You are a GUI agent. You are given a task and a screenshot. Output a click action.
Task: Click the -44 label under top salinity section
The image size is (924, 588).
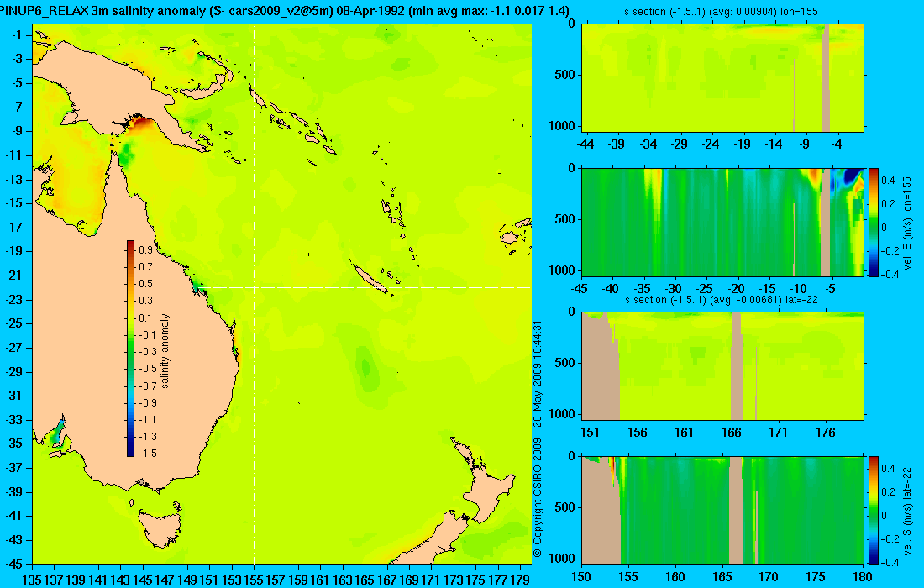[x=585, y=144]
